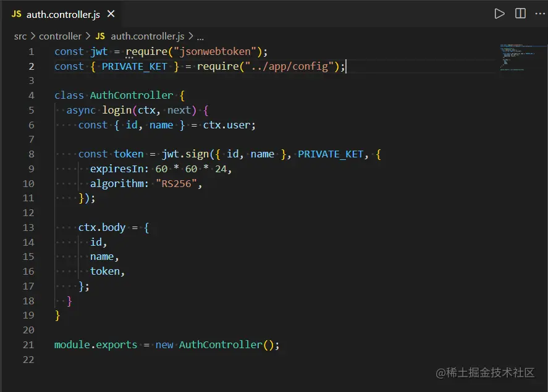
Task: Click the expiresIn property
Action: click(117, 169)
